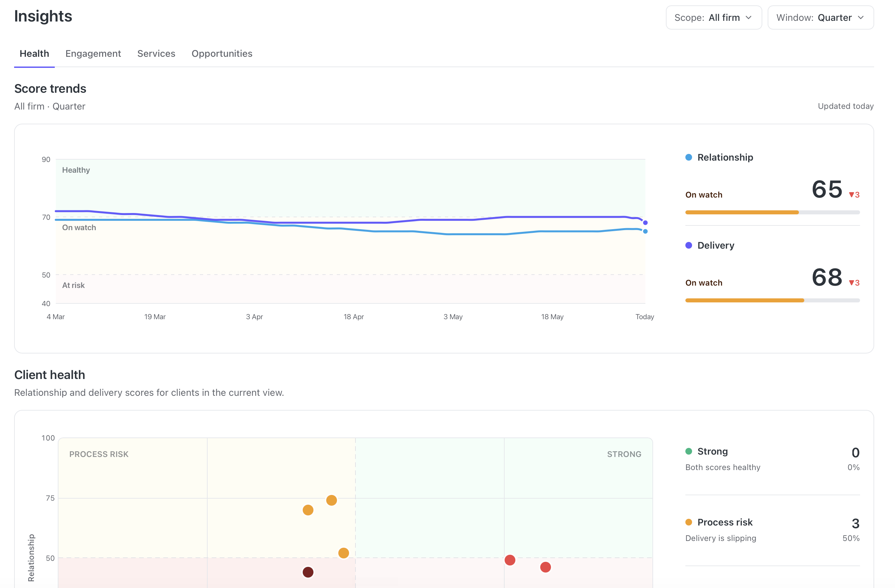The height and width of the screenshot is (588, 895).
Task: Click the 'Healthy' zone label in chart
Action: pyautogui.click(x=76, y=170)
